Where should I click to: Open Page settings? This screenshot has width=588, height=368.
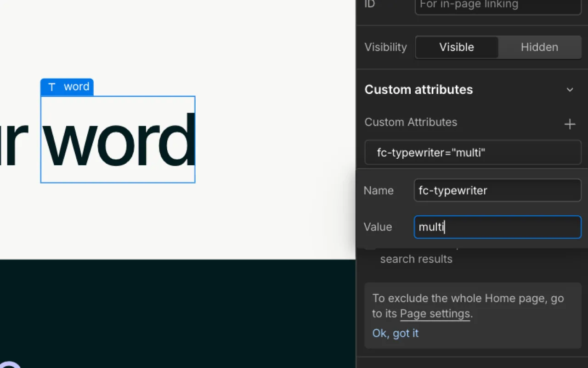(435, 314)
